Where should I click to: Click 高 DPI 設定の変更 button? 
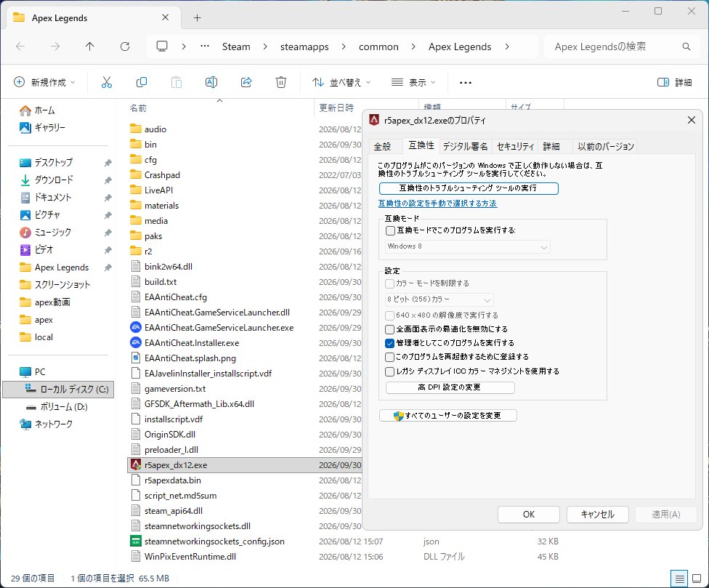coord(450,387)
